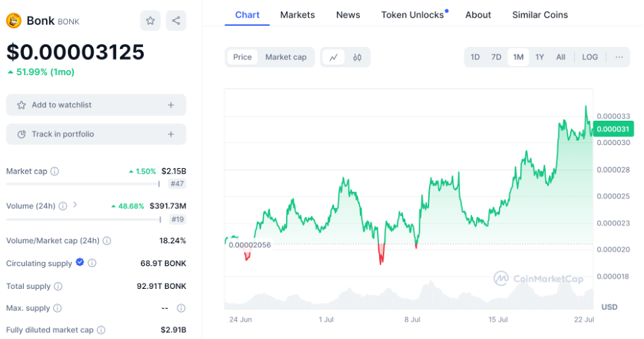Click the 92.91T BONK total supply value
Screen dimensions: 644x339
161,286
